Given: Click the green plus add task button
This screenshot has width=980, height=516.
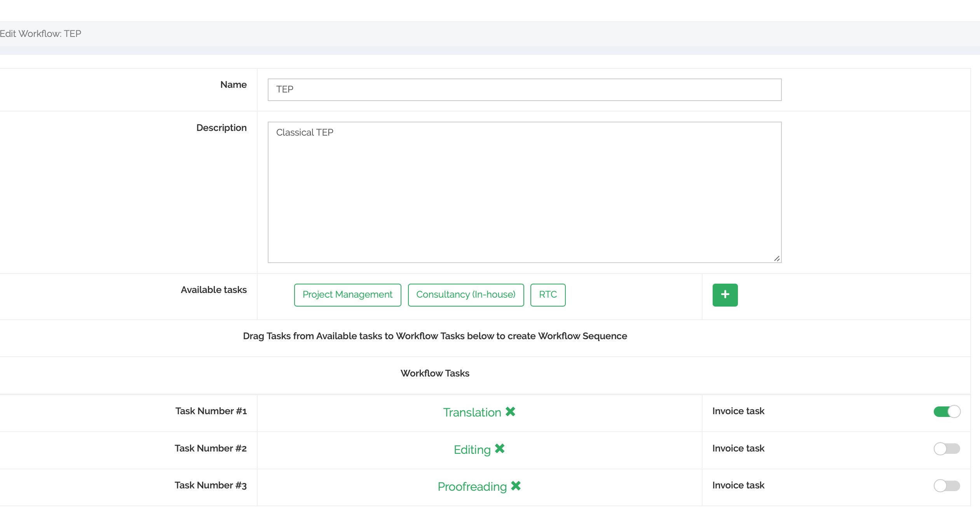Looking at the screenshot, I should [725, 295].
